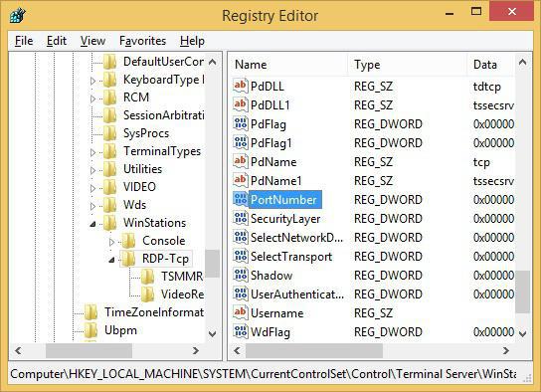This screenshot has width=541, height=392.
Task: Expand the TerminalTypes key
Action: coord(92,152)
